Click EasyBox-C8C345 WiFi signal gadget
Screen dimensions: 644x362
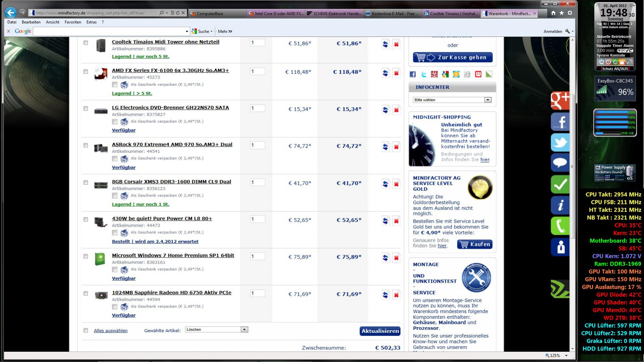[x=615, y=89]
